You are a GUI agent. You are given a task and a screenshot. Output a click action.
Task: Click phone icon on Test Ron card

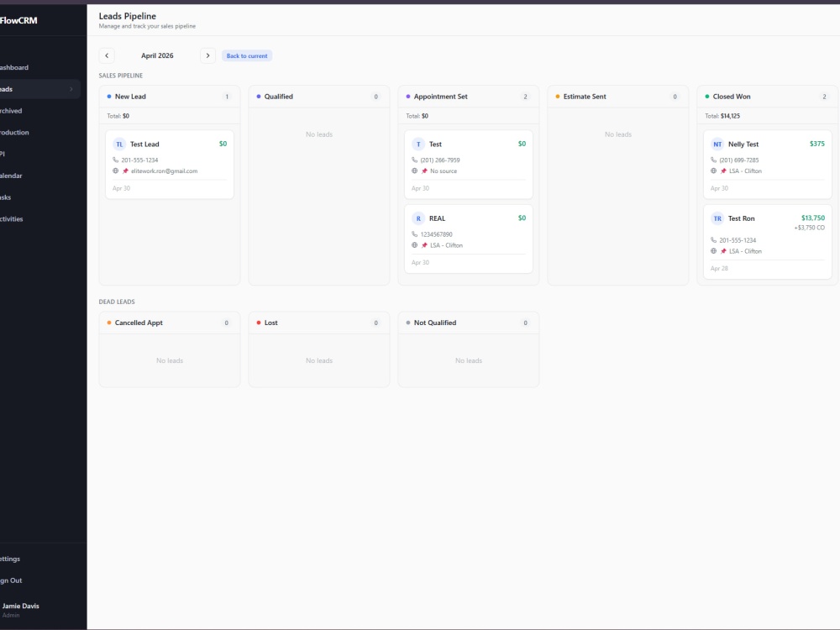(x=713, y=240)
